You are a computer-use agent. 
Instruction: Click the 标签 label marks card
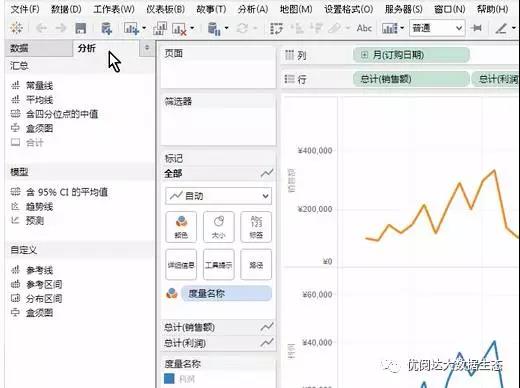(256, 227)
